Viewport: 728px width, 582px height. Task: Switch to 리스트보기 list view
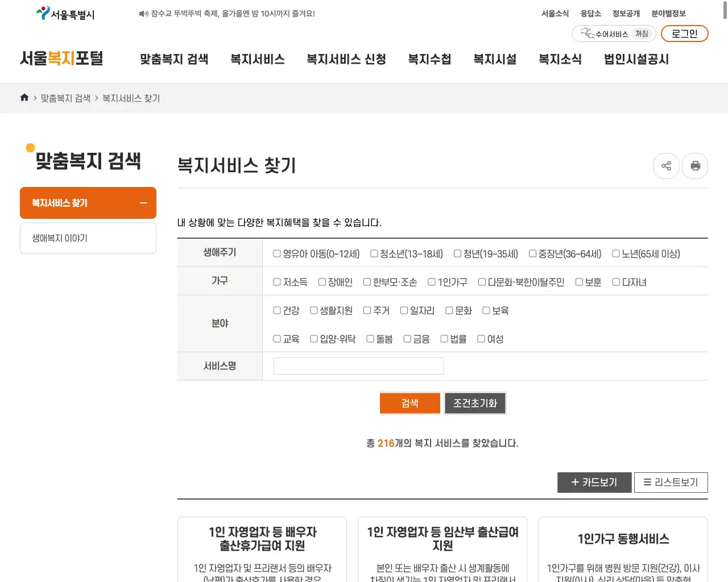coord(671,483)
